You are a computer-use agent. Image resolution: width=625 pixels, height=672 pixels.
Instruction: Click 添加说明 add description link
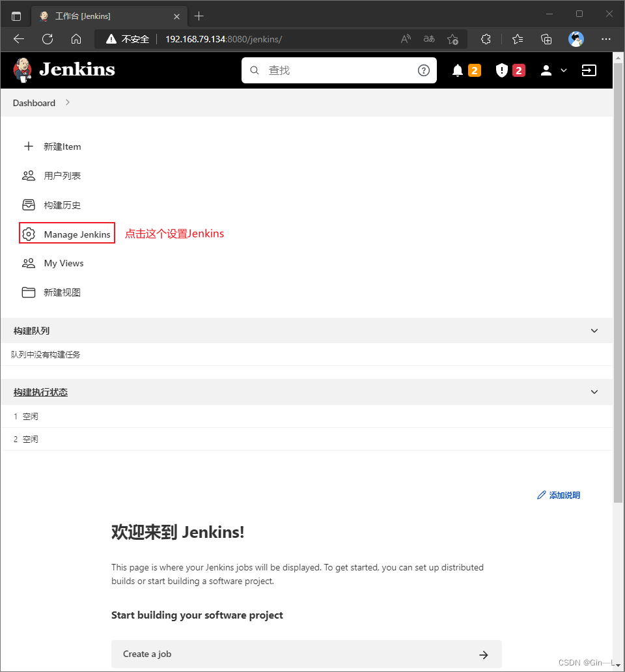click(564, 496)
